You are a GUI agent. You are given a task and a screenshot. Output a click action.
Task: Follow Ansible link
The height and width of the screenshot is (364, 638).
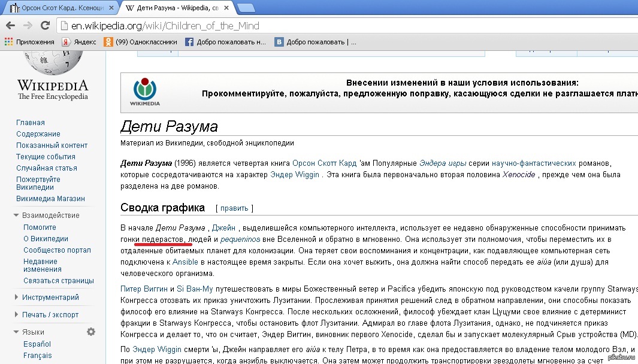tap(185, 262)
